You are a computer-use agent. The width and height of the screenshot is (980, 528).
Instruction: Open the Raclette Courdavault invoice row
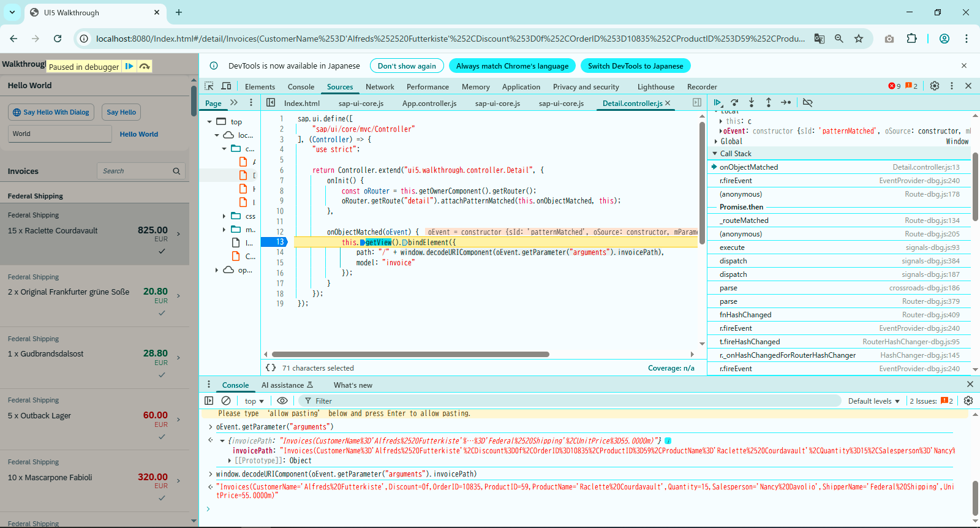[x=95, y=234]
